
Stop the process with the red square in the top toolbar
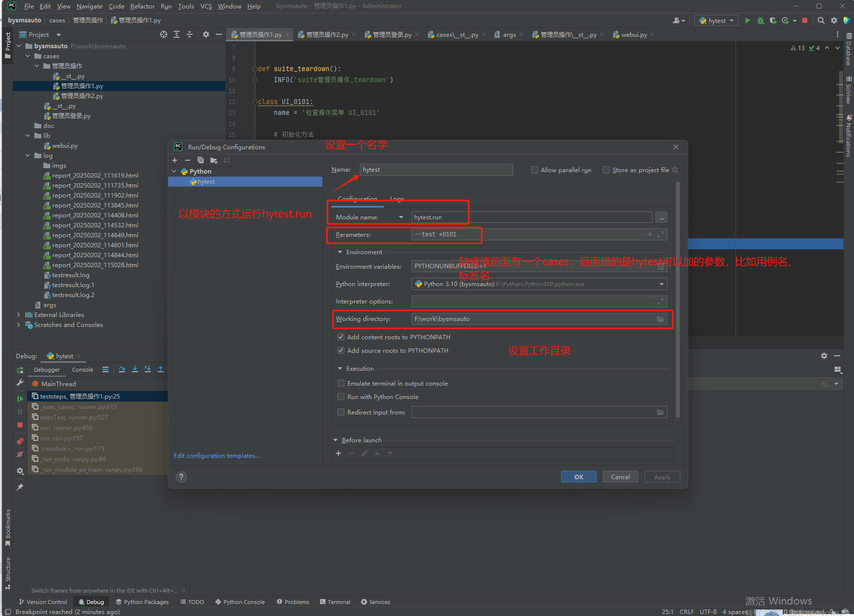[x=805, y=20]
